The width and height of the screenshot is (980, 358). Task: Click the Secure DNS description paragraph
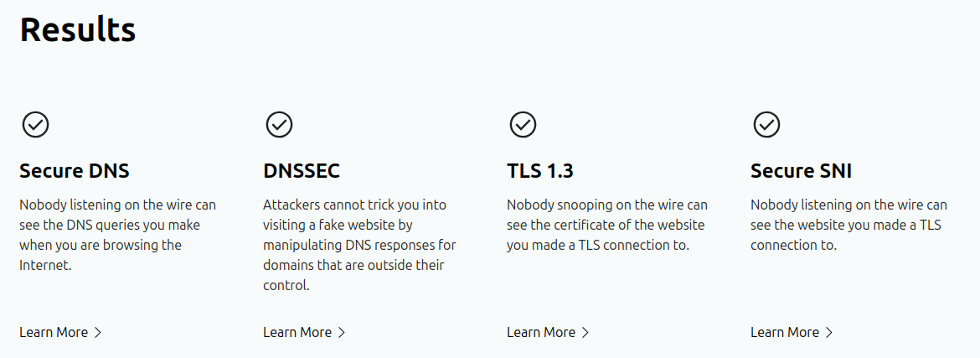tap(117, 235)
